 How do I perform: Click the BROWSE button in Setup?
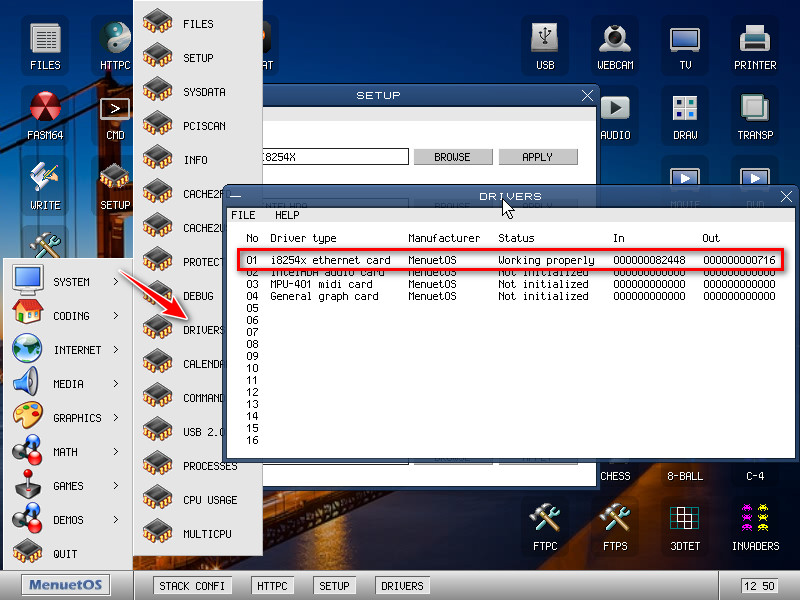coord(452,157)
